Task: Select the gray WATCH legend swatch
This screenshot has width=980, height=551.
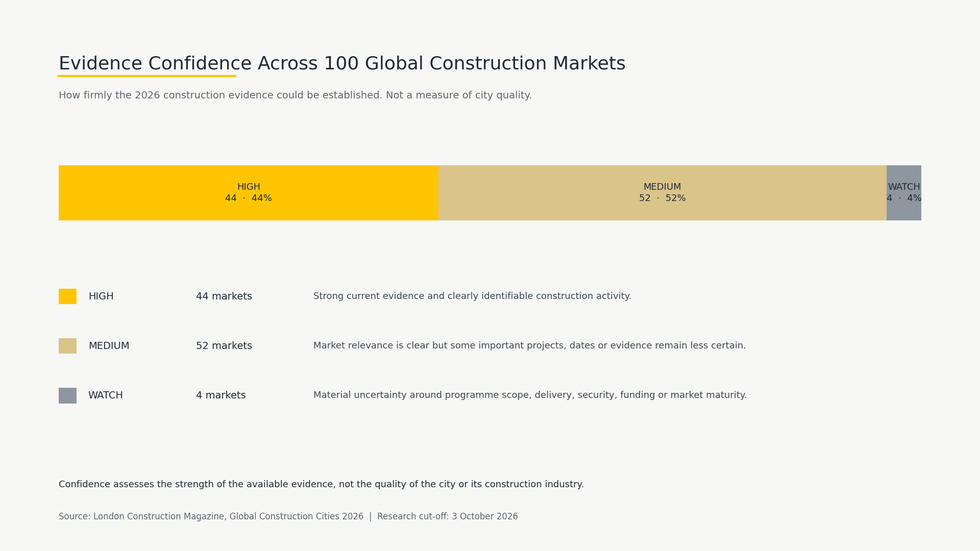Action: tap(67, 395)
